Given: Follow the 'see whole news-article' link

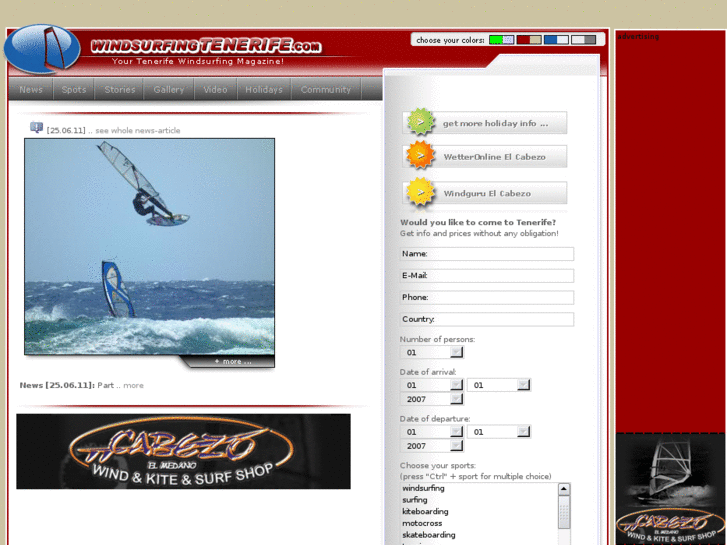Looking at the screenshot, I should (138, 131).
